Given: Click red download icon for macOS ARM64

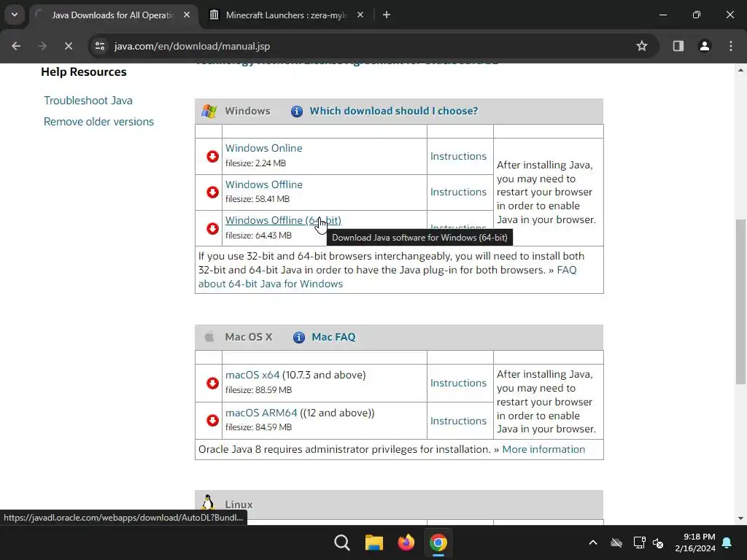Looking at the screenshot, I should 212,420.
